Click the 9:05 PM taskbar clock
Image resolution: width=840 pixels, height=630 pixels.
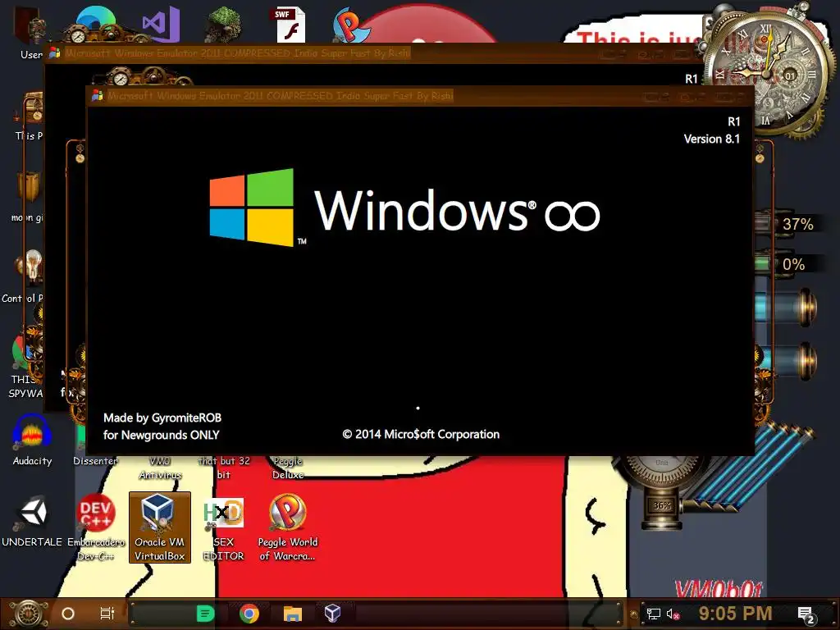(735, 614)
